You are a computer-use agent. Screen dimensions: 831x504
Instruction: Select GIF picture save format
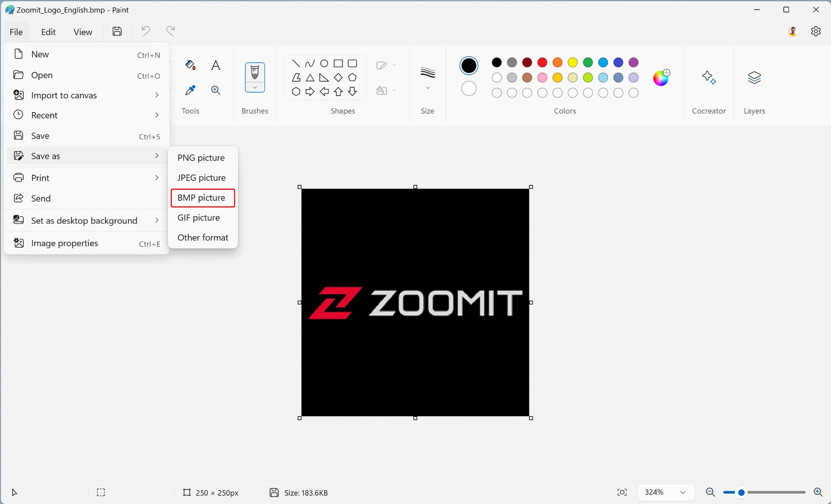tap(199, 217)
